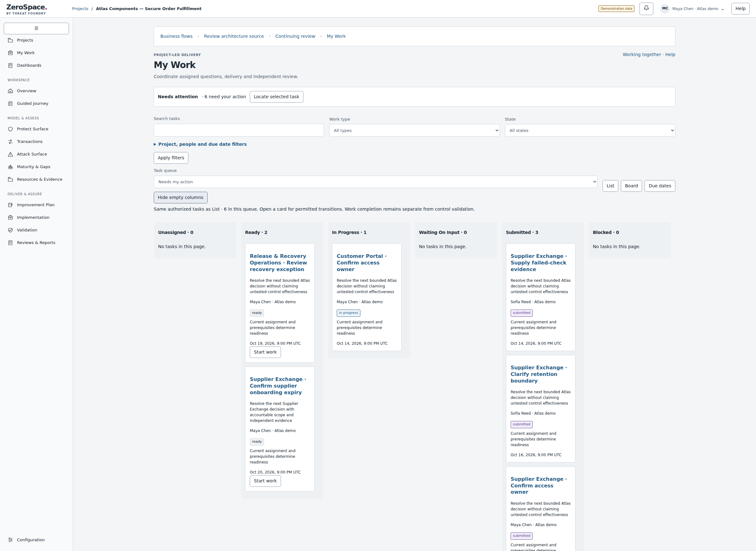
Task: Open the Task queue dropdown
Action: click(375, 182)
